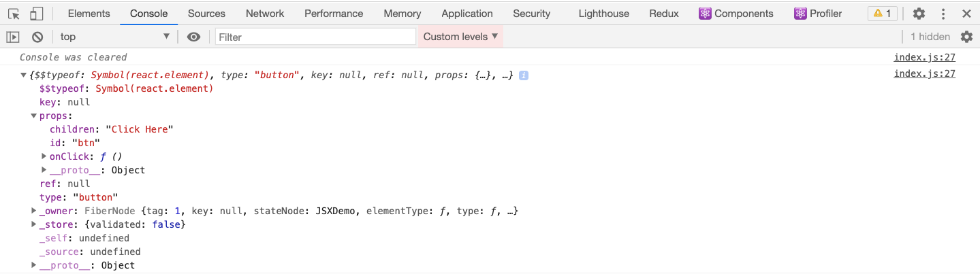Expand the _owner FiberNode entry
The image size is (980, 274).
(34, 211)
